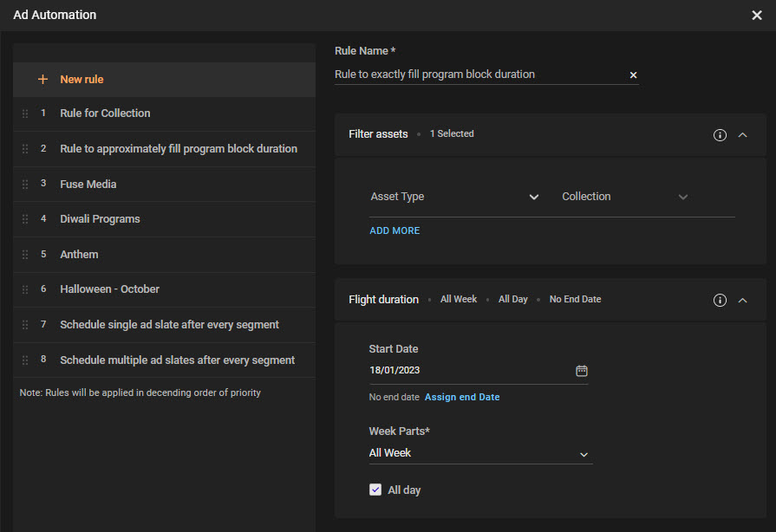Collapse the Filter assets section
Viewport: 776px width, 532px height.
pos(743,134)
